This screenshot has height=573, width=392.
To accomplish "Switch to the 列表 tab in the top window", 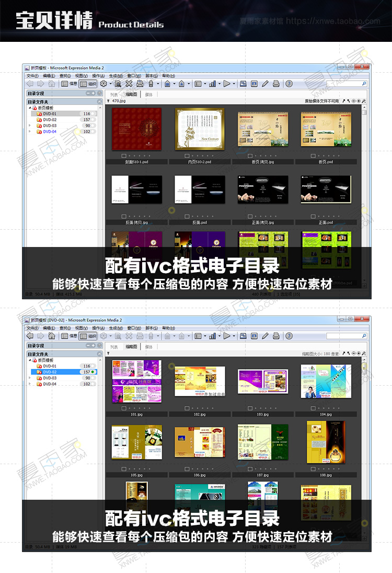I will coord(114,94).
